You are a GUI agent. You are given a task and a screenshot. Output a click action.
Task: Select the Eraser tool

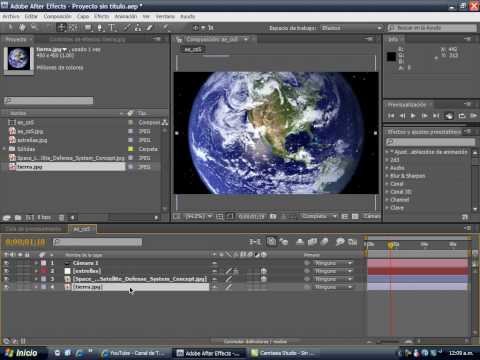tap(150, 28)
